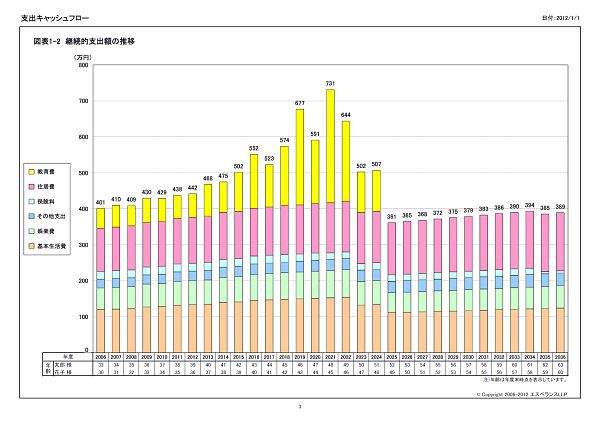Viewport: 600px width, 424px height.
Task: Click the Copyright 2006-2012 footer line
Action: (x=522, y=395)
